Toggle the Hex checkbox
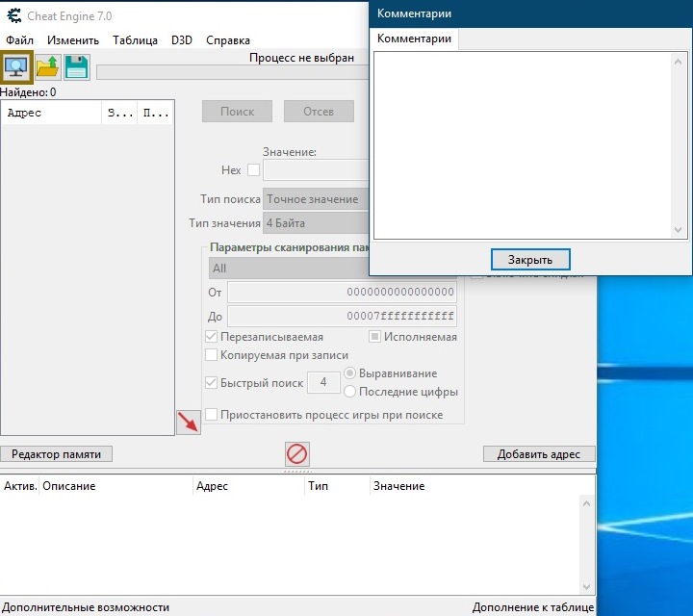This screenshot has height=616, width=693. (x=254, y=170)
